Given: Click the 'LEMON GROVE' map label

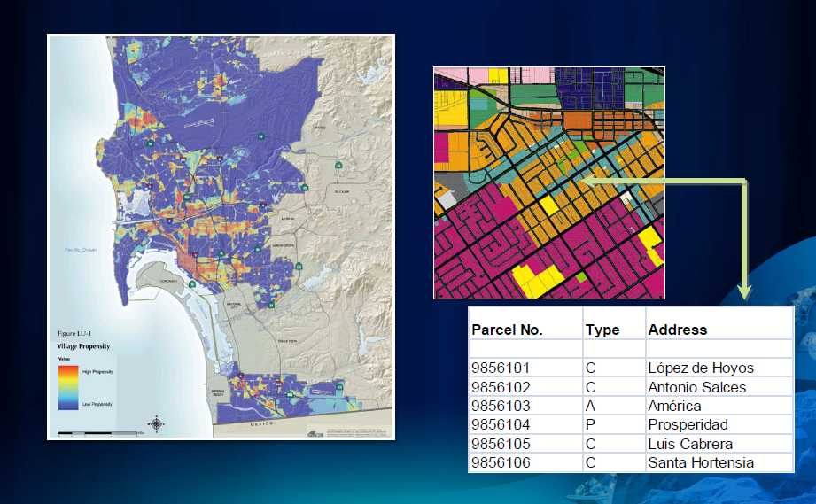Looking at the screenshot, I should pyautogui.click(x=284, y=245).
